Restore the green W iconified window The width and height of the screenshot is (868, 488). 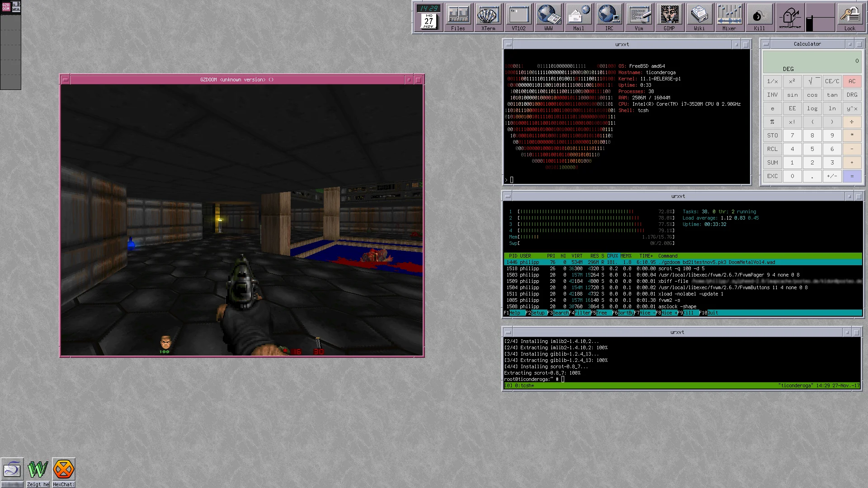coord(38,469)
